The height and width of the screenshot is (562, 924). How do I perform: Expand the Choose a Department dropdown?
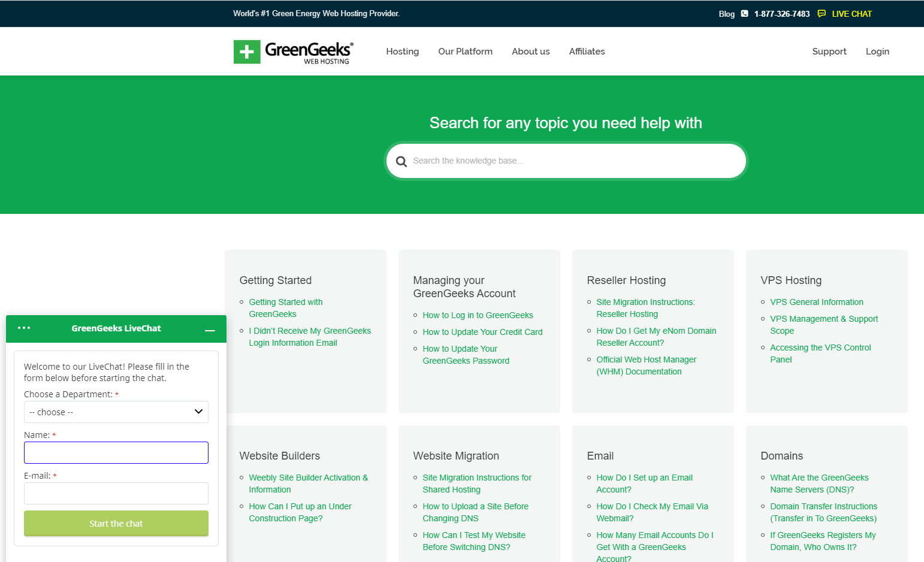point(116,412)
